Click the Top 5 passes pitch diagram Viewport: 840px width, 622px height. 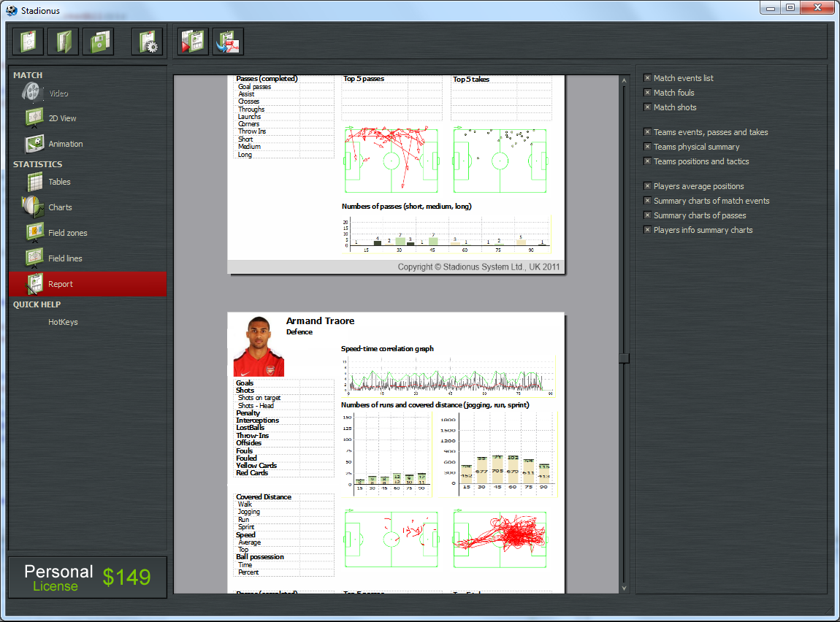392,159
